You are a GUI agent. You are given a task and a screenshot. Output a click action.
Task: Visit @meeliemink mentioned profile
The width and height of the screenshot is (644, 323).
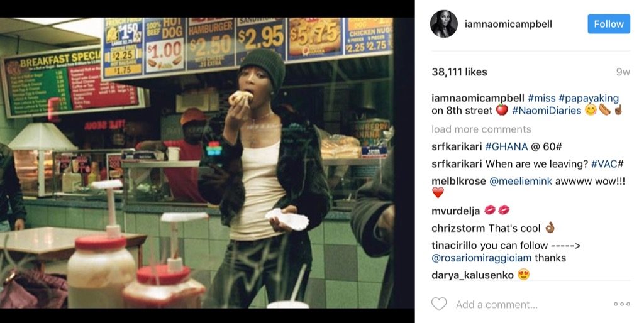pos(521,182)
